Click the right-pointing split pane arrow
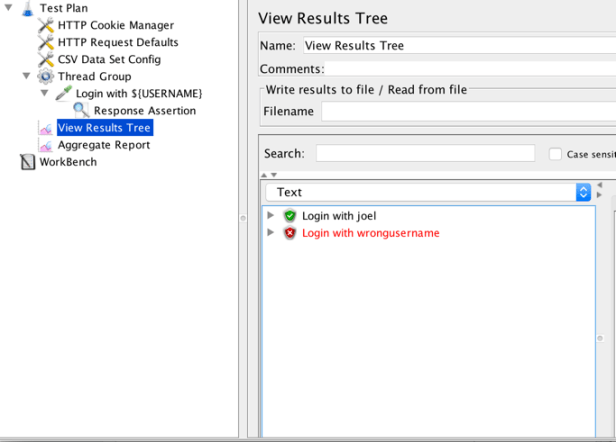 [600, 194]
